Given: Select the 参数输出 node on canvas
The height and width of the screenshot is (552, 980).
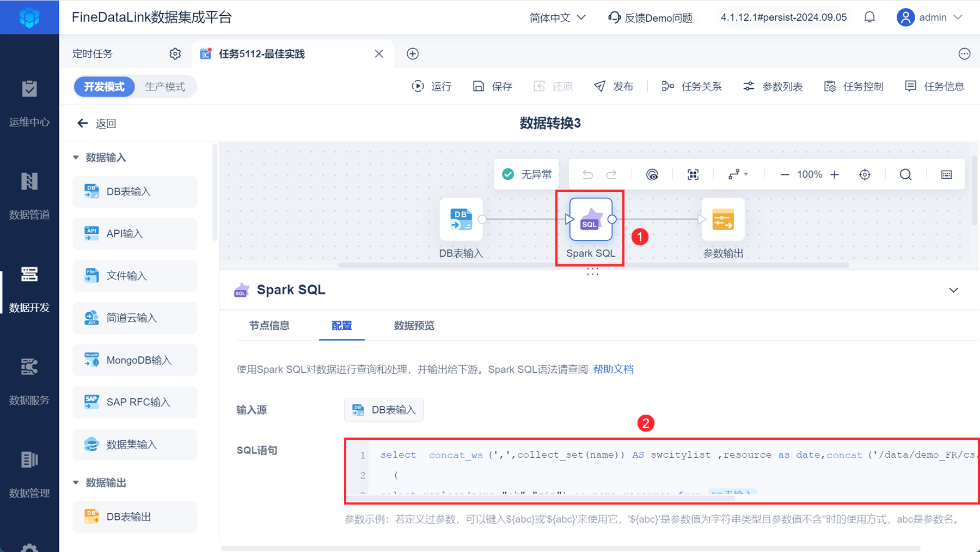Looking at the screenshot, I should click(x=723, y=219).
